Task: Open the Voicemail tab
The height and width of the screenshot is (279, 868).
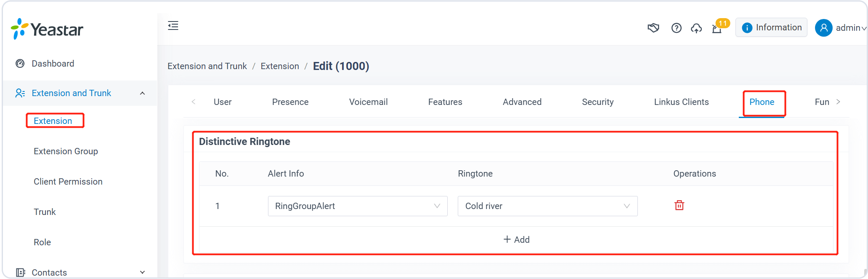Action: 369,102
